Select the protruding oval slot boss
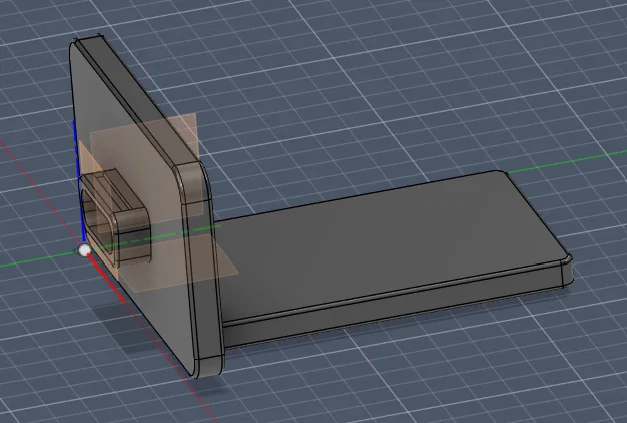Screen dimensions: 627x423 [x=115, y=218]
